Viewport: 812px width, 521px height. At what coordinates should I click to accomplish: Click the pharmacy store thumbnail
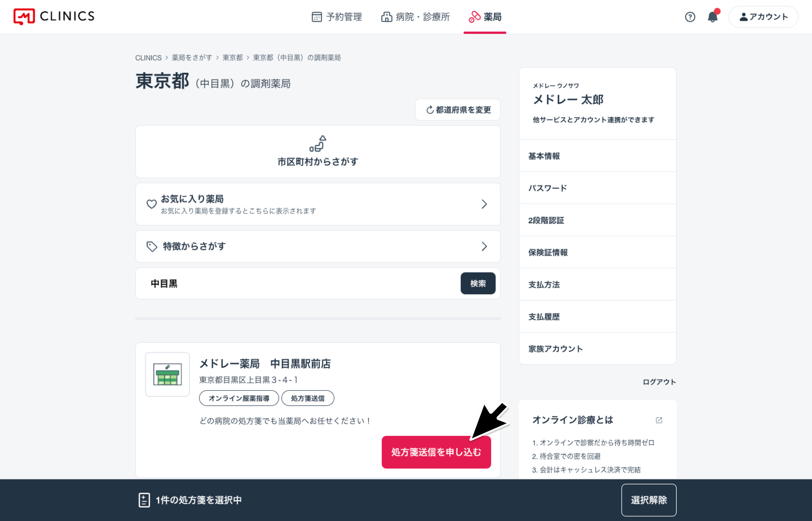pos(168,374)
